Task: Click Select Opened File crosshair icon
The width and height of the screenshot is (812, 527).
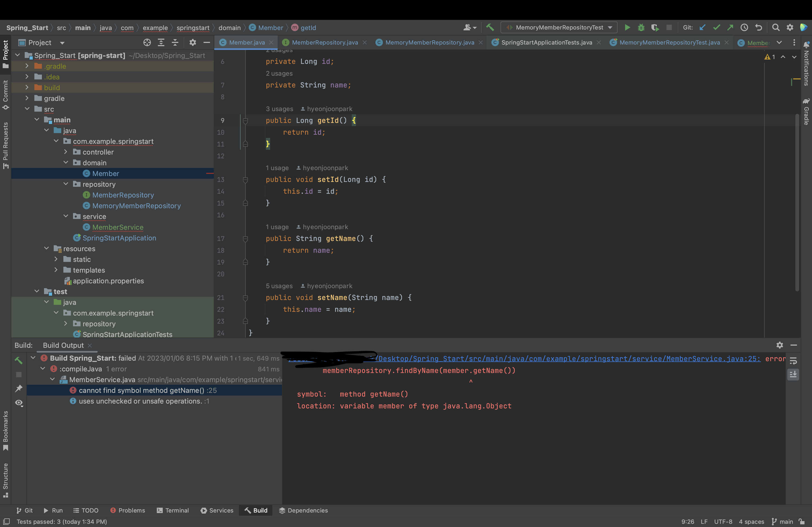Action: 147,43
